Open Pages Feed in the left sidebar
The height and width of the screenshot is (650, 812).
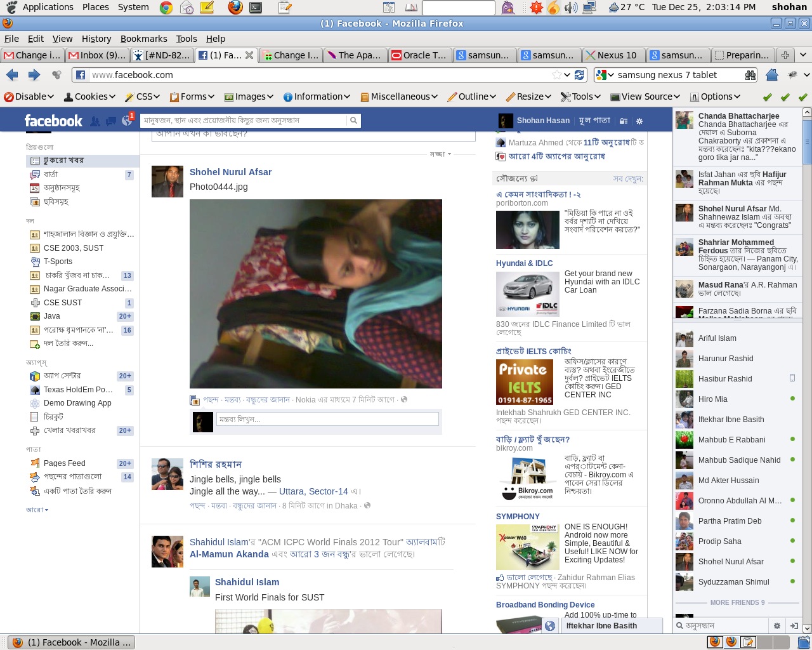click(x=65, y=463)
